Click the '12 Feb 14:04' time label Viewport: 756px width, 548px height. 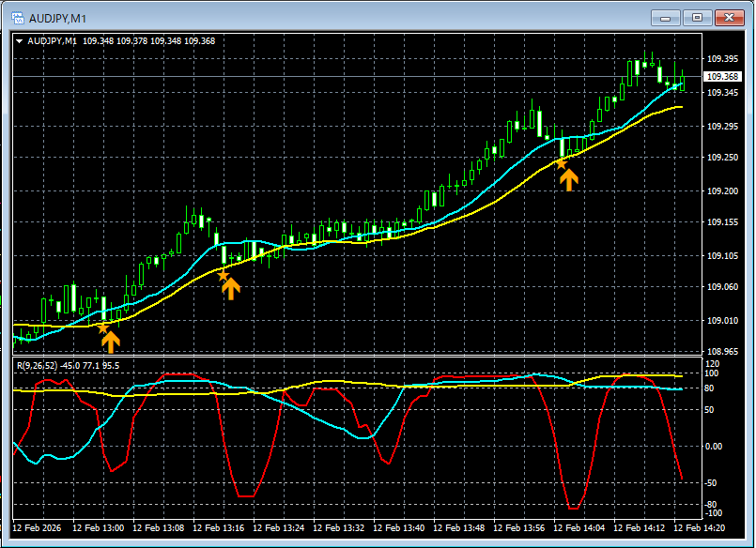[579, 527]
